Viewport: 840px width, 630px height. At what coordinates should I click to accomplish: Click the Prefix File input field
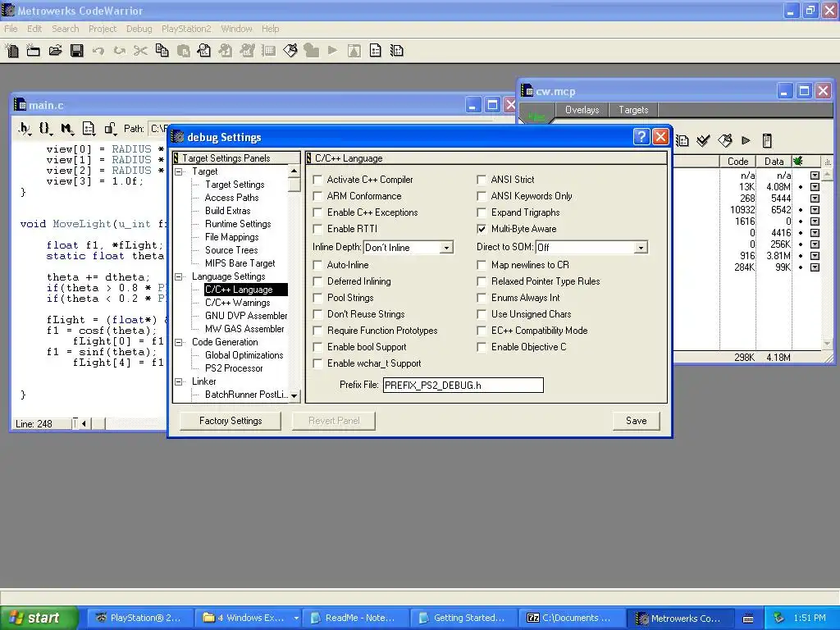click(463, 386)
